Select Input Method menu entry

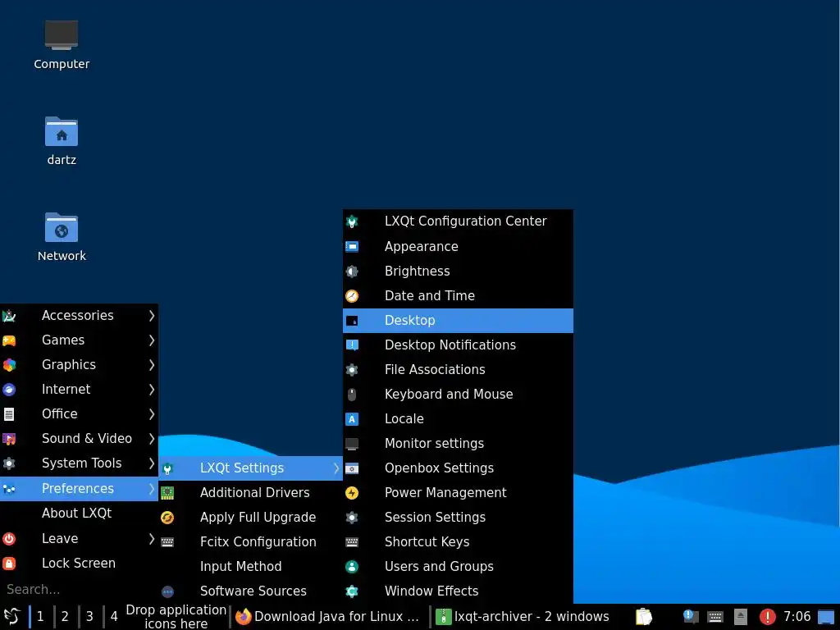[250, 567]
